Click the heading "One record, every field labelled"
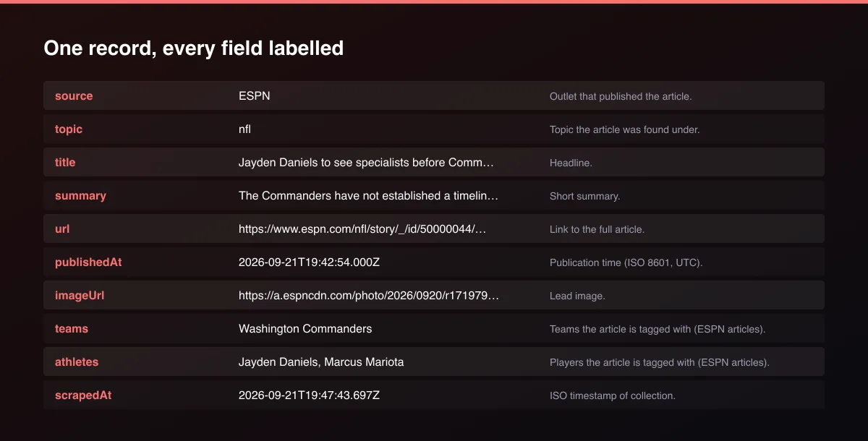This screenshot has height=441, width=868. tap(193, 48)
